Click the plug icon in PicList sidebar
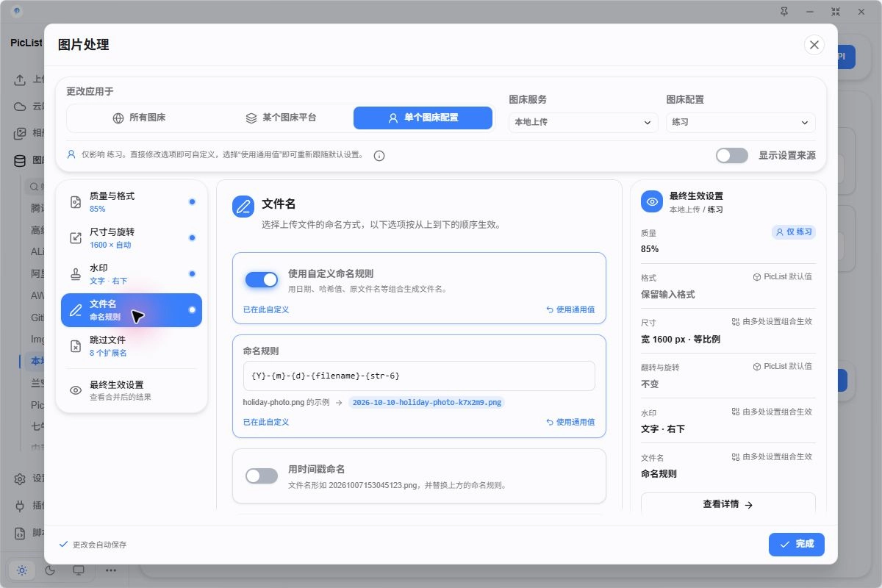This screenshot has width=882, height=588. point(21,506)
